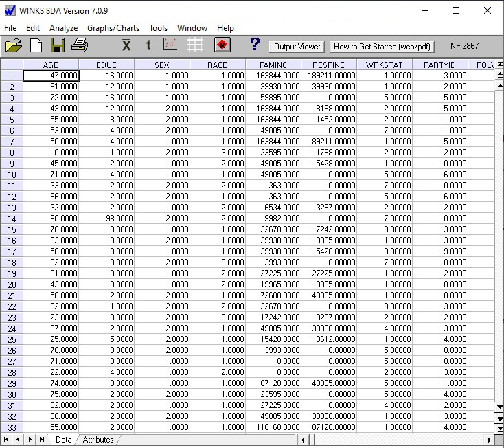The height and width of the screenshot is (448, 504).
Task: Click How to Get Started (web/pdf) button
Action: (x=382, y=47)
